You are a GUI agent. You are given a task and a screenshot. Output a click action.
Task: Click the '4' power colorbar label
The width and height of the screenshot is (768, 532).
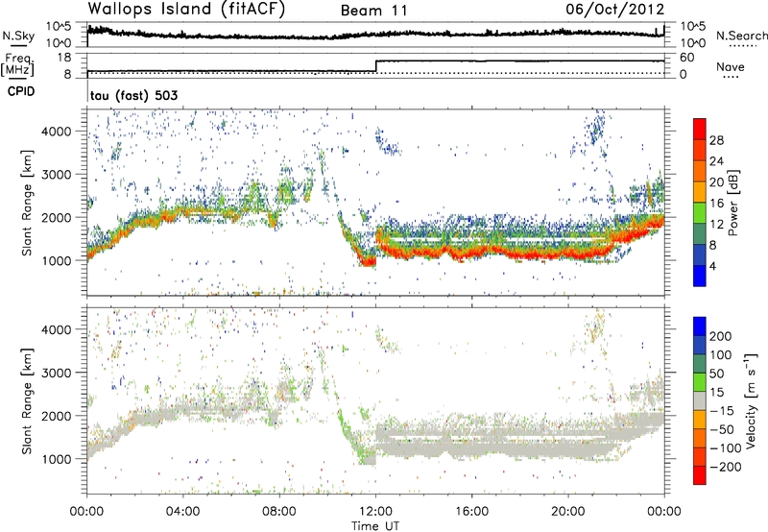coord(713,266)
